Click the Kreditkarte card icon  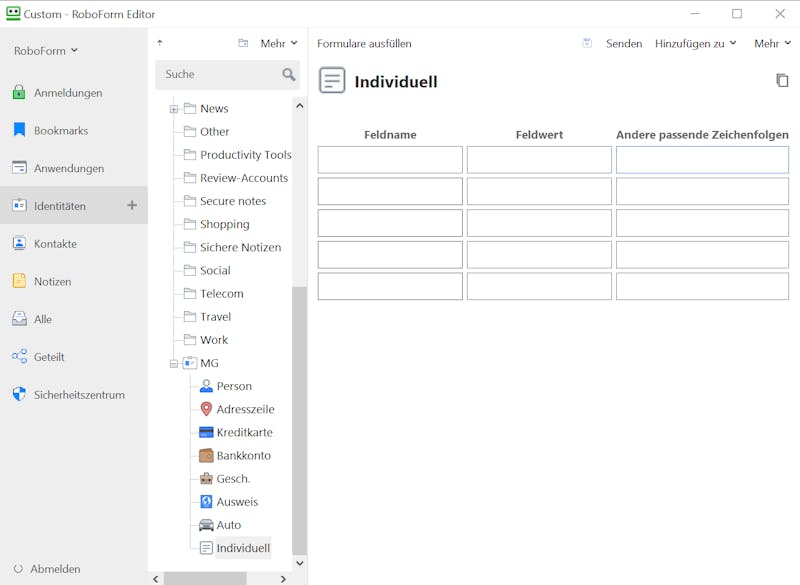coord(206,433)
